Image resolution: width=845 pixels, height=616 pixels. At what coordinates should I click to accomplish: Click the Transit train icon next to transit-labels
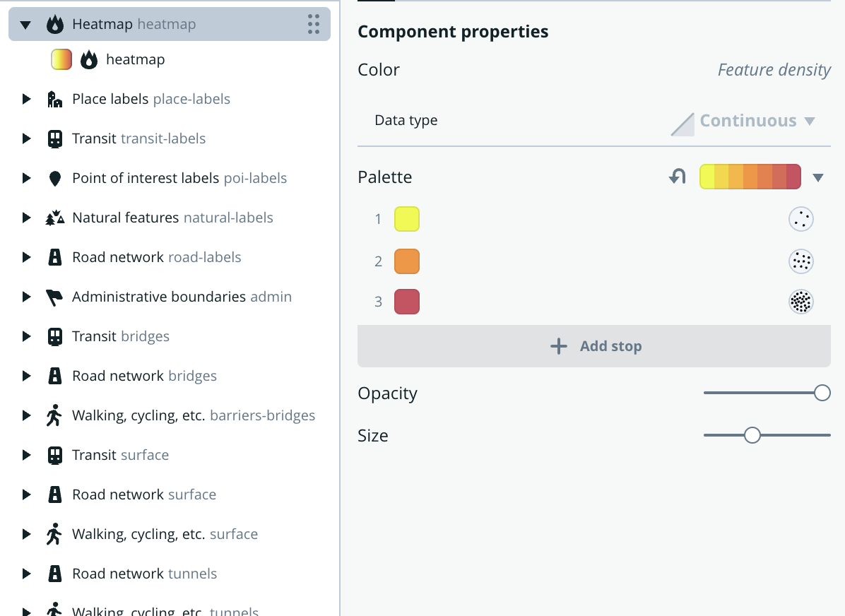click(54, 138)
